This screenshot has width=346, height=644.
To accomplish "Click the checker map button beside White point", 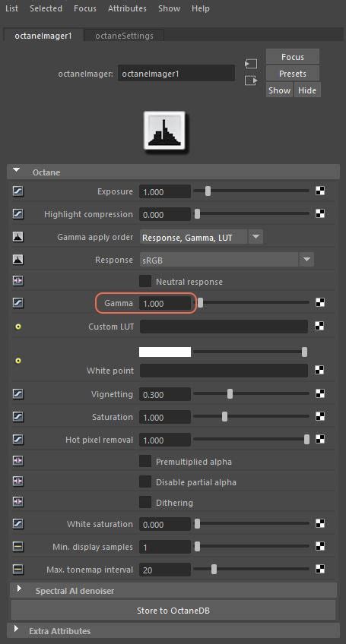I will [320, 371].
